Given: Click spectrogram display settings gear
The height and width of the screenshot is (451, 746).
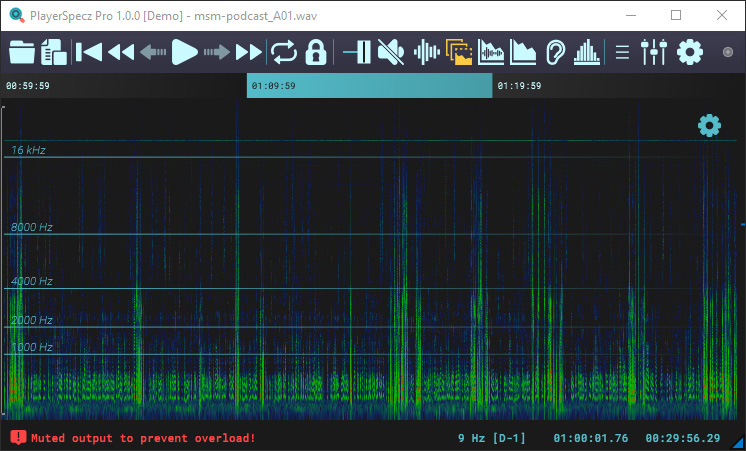Looking at the screenshot, I should tap(709, 126).
